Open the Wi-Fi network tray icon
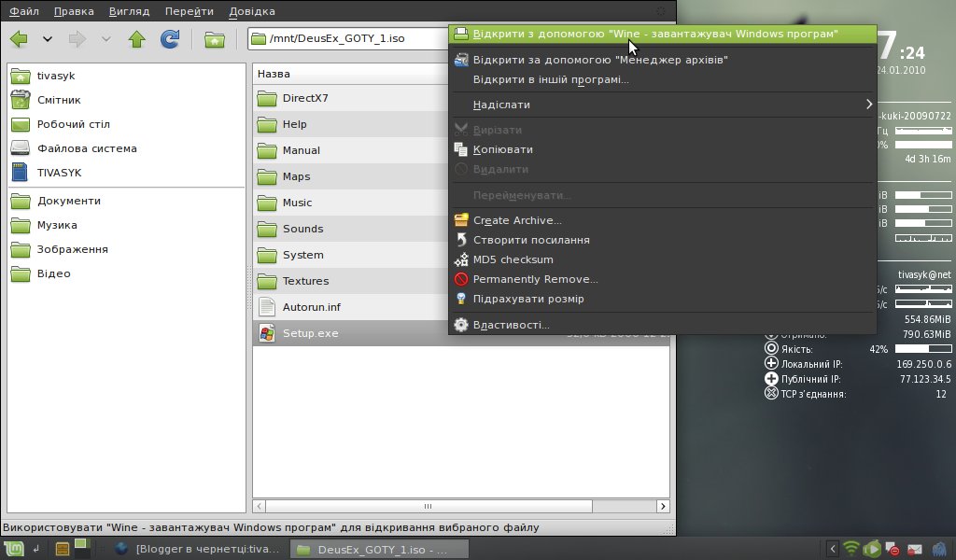Screen dimensions: 956x560 pyautogui.click(x=851, y=549)
